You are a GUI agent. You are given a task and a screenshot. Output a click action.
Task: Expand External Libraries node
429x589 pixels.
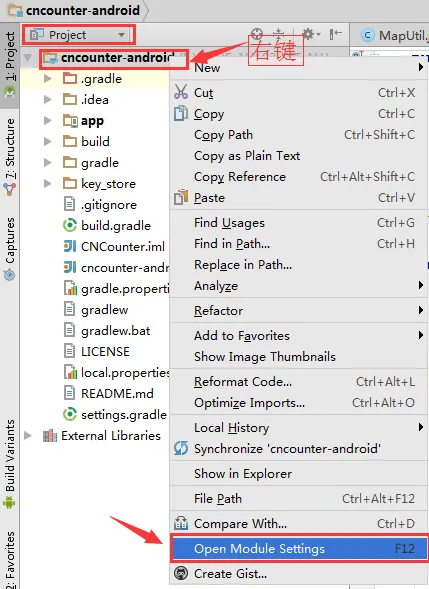tap(28, 435)
